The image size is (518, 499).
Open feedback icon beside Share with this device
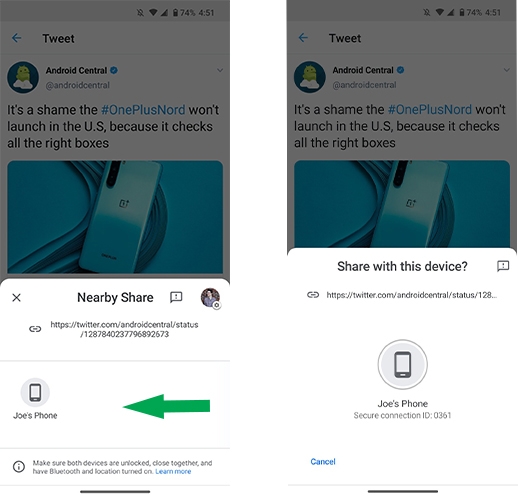pos(503,266)
